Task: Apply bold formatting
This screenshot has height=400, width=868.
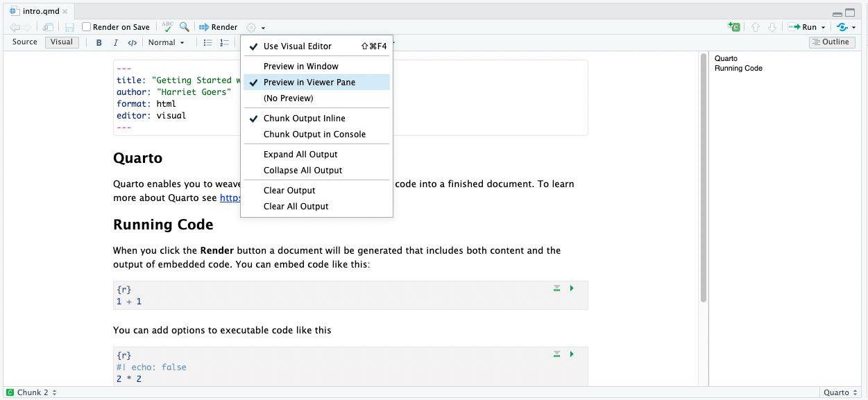Action: (99, 43)
